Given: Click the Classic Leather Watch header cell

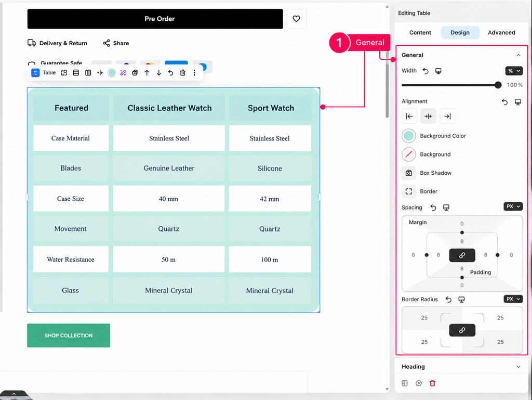Looking at the screenshot, I should (x=169, y=108).
